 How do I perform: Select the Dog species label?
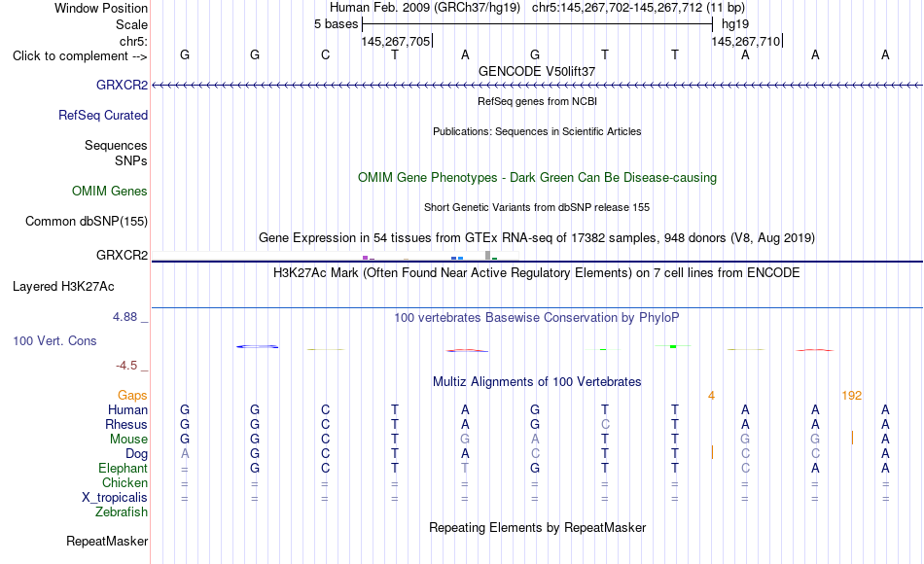pos(137,453)
